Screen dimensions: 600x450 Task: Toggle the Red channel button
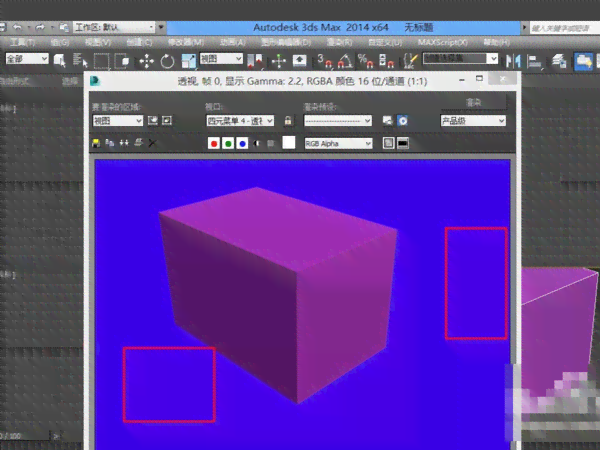point(214,143)
